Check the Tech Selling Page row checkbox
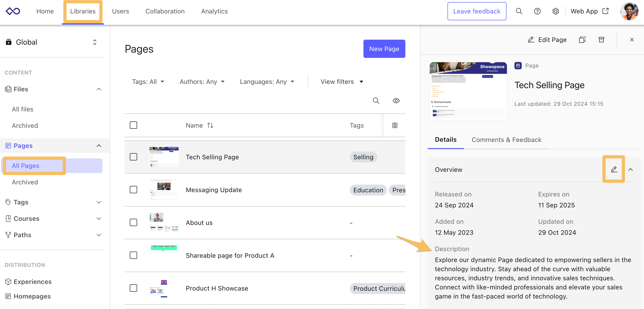 (133, 157)
